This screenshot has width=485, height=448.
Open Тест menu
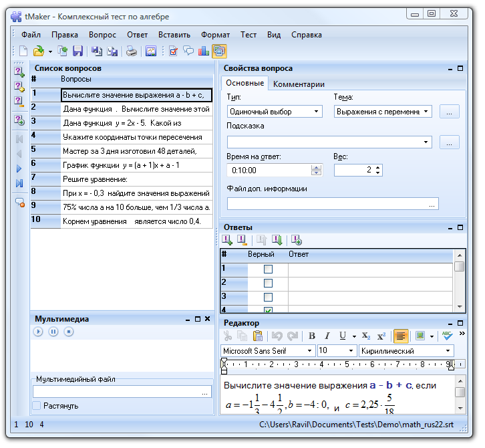[249, 35]
